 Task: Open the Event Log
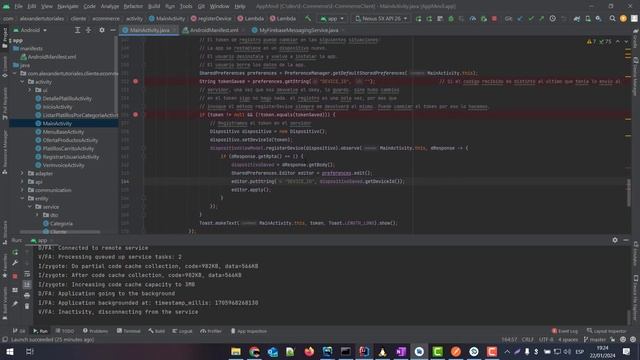[x=565, y=331]
